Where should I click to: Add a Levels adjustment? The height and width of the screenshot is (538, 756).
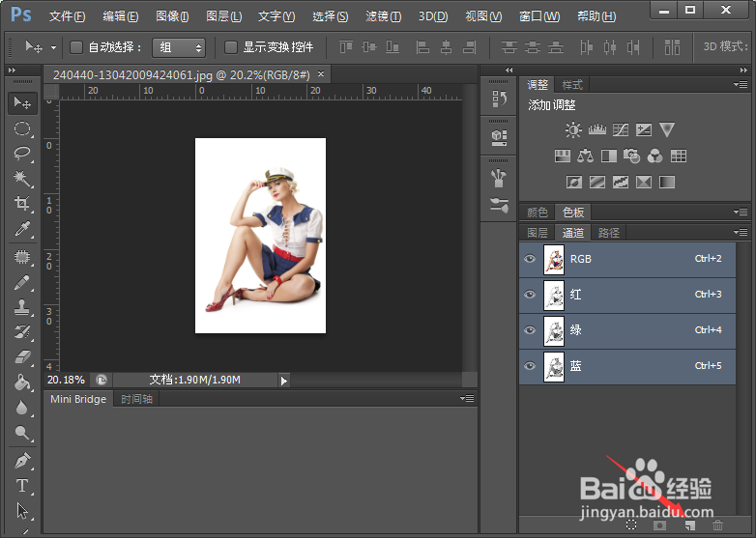(x=596, y=129)
